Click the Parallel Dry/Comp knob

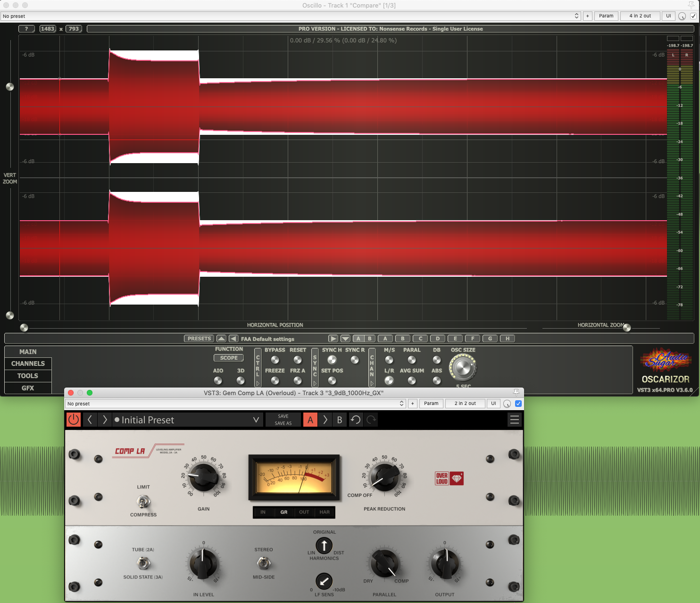(384, 564)
